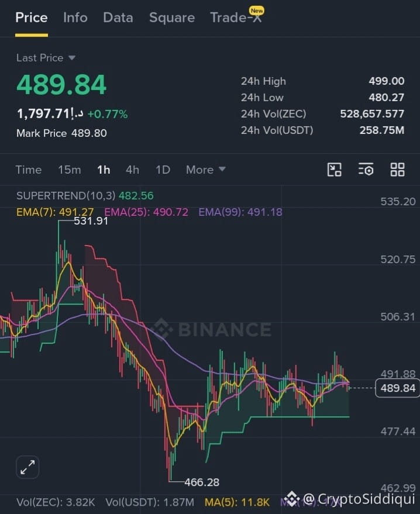Open the grid layout icon
Viewport: 420px width, 514px height.
(397, 170)
